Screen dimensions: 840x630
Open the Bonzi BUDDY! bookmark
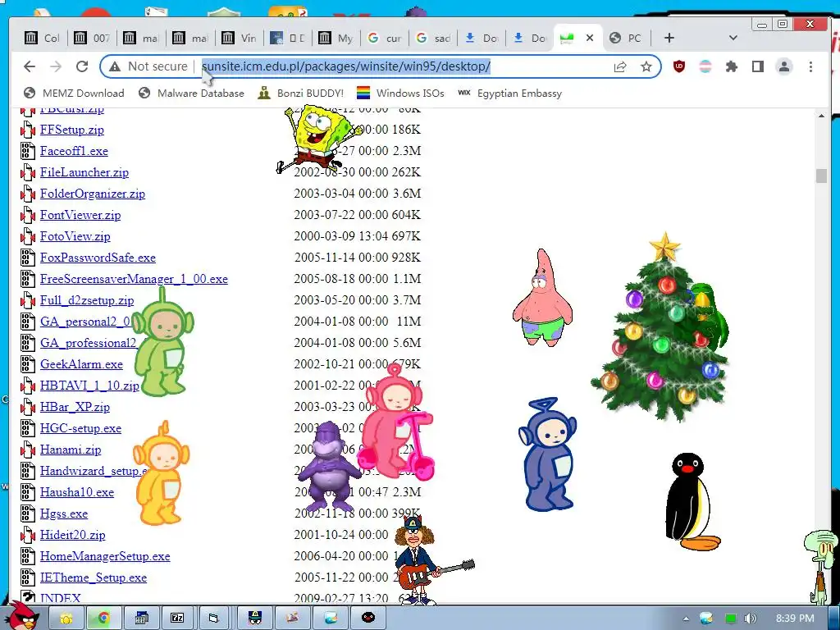point(300,94)
